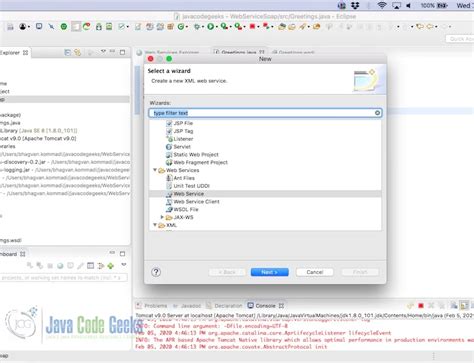
Task: Click the Wi-Fi icon in macOS menu bar
Action: (x=382, y=5)
